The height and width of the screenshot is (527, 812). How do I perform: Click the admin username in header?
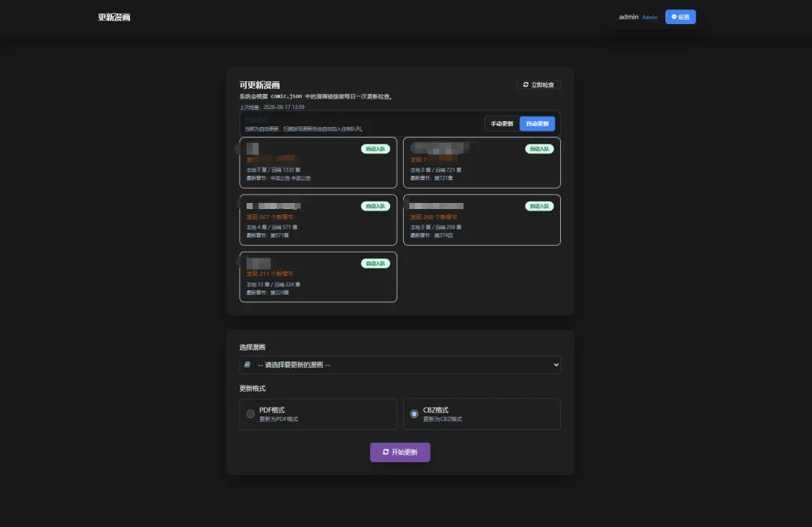[629, 17]
